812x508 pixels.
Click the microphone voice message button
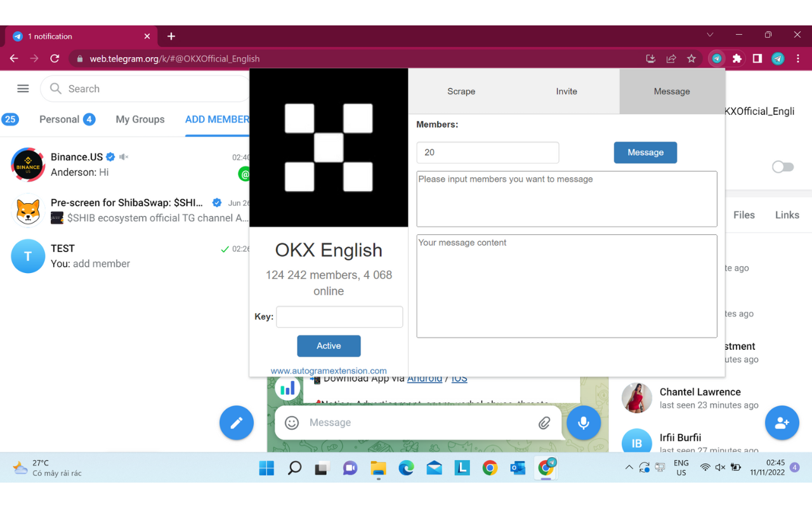point(584,423)
